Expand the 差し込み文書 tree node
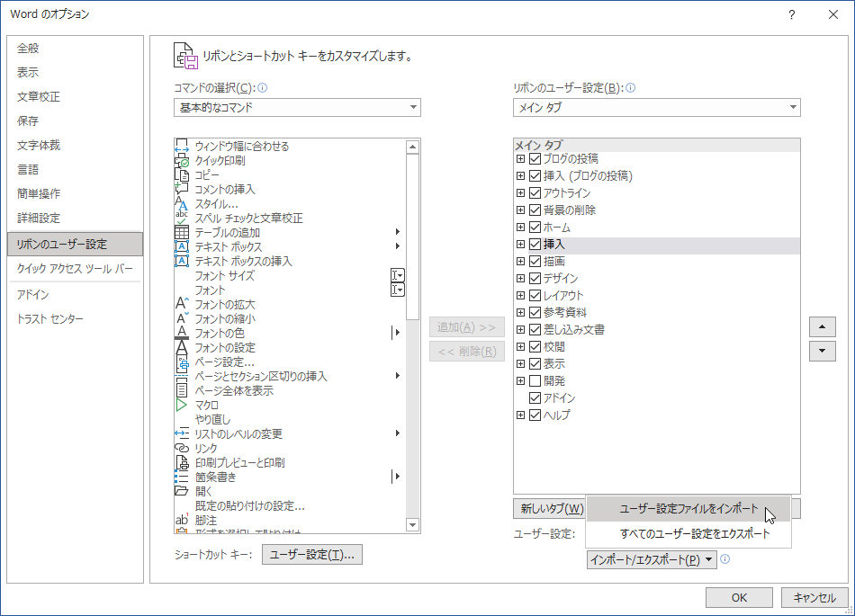Viewport: 855px width, 616px height. coord(521,329)
